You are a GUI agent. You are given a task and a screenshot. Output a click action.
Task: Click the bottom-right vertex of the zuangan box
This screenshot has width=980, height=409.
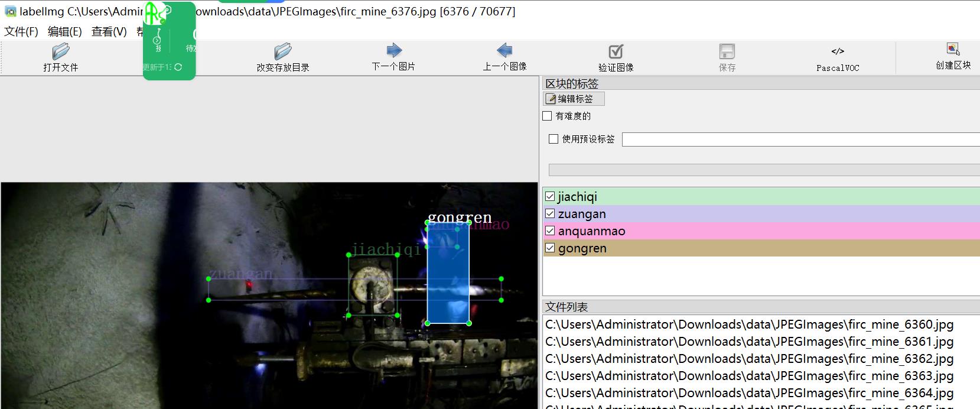coord(501,300)
